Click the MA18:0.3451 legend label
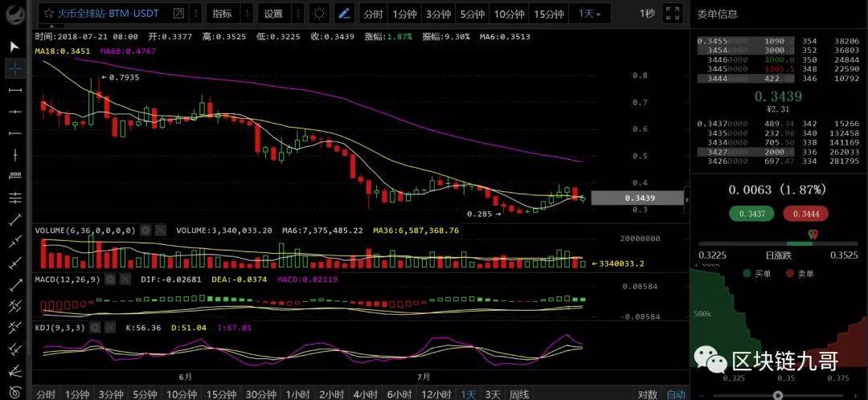Image resolution: width=868 pixels, height=400 pixels. click(61, 51)
